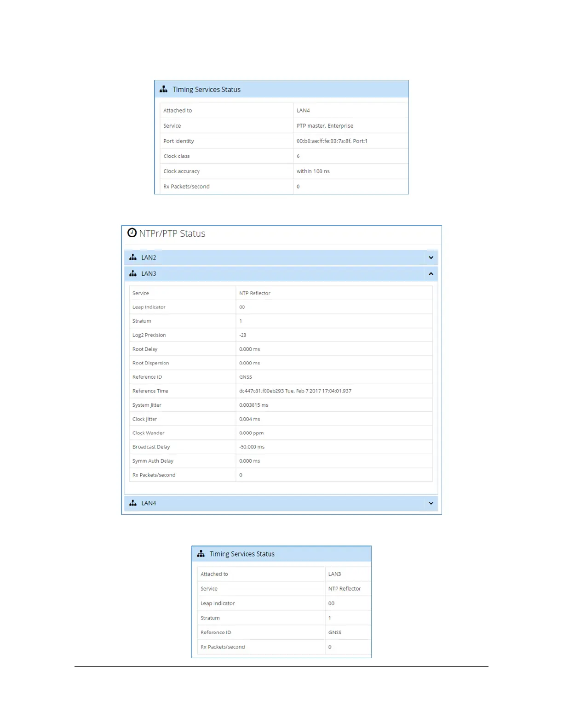Select the Reference Time value dc447c81.f00eb293
This screenshot has width=563, height=728.
(x=295, y=391)
